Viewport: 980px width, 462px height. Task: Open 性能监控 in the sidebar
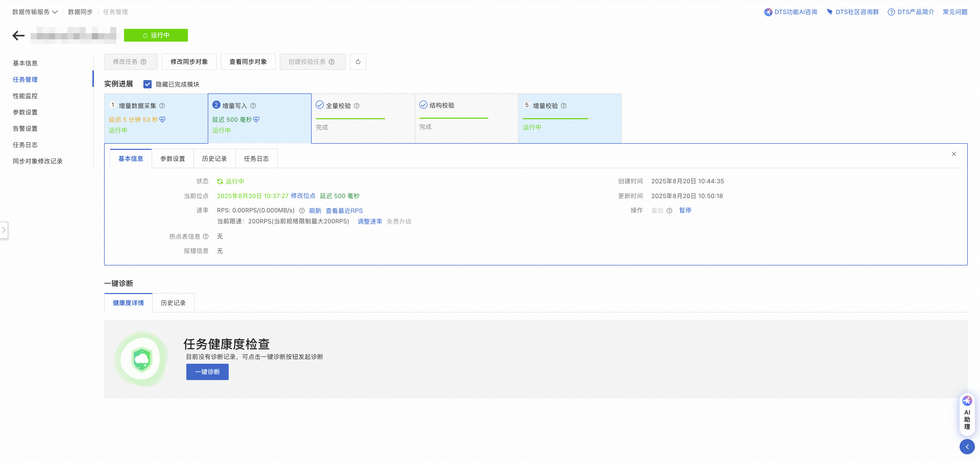point(25,96)
